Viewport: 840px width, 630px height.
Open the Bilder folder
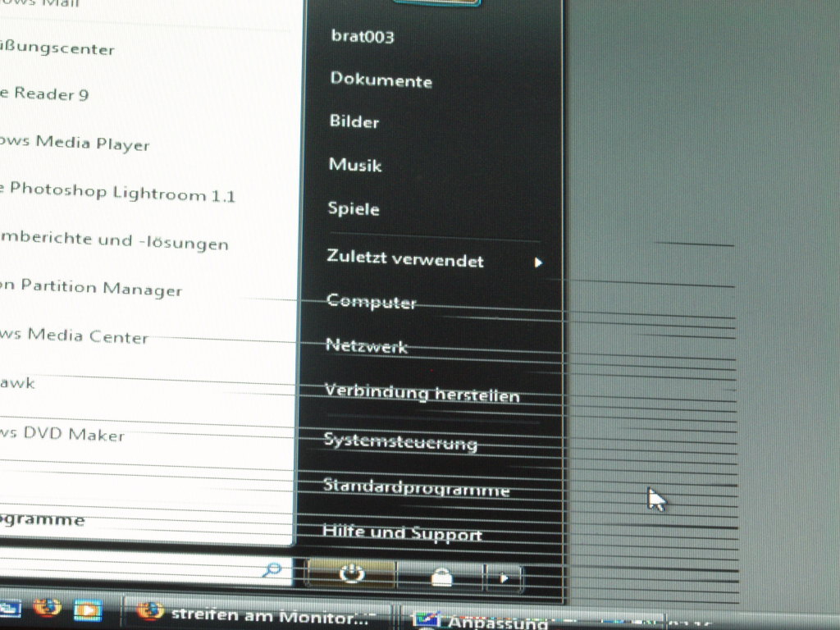354,121
